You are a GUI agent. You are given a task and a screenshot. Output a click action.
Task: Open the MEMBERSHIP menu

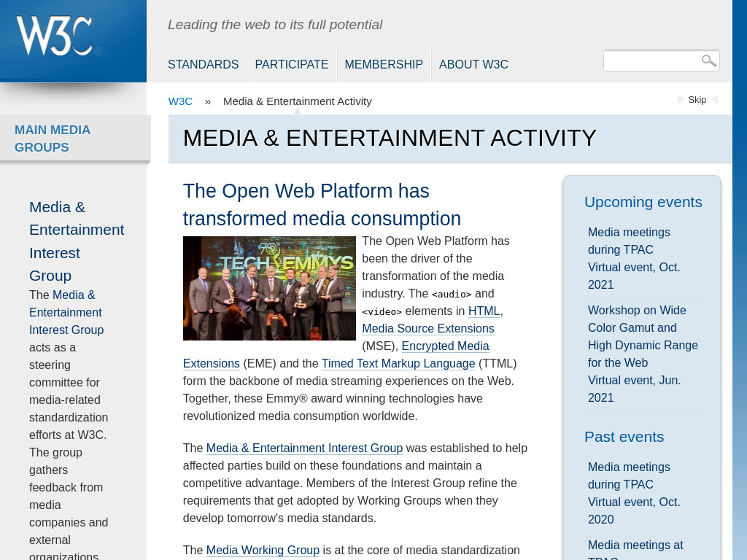click(384, 64)
